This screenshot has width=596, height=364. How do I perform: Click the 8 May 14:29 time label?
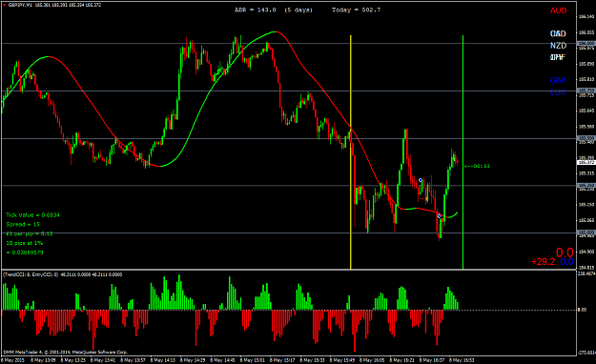point(193,360)
